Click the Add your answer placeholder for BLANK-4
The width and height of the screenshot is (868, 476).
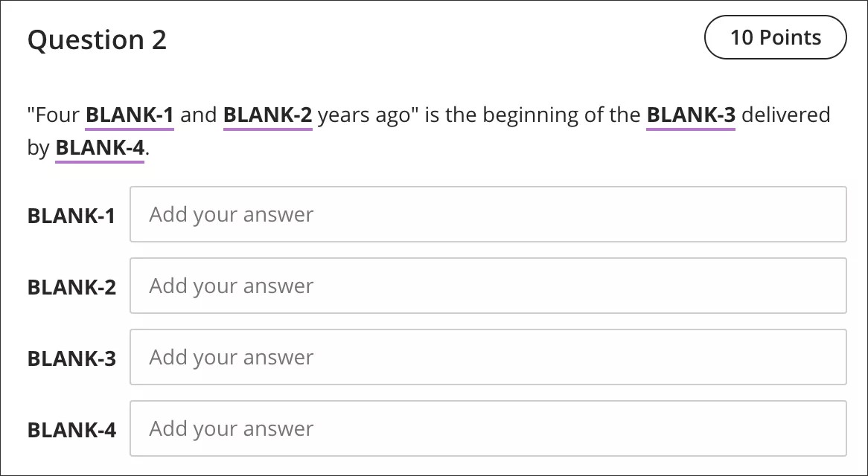click(231, 428)
